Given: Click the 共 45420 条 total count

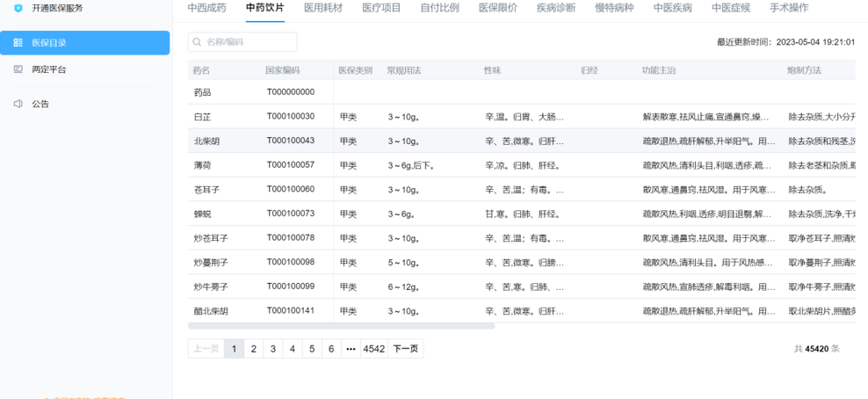Looking at the screenshot, I should 817,349.
